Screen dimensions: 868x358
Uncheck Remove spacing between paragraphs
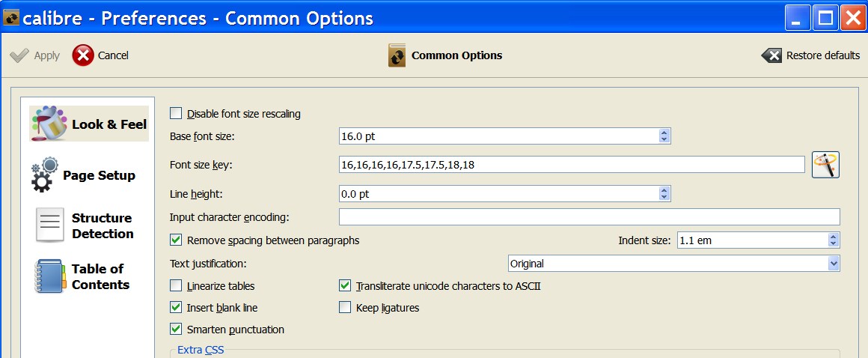click(x=177, y=240)
